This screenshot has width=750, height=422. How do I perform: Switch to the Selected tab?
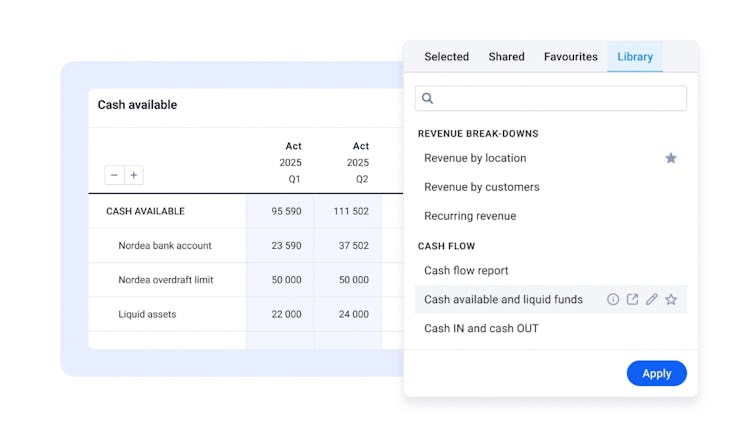pos(446,57)
